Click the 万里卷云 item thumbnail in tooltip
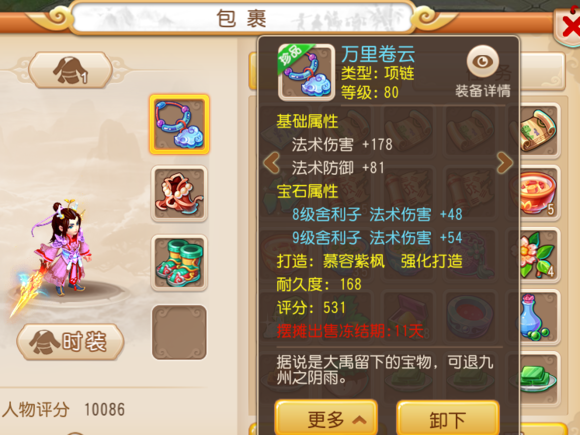The height and width of the screenshot is (435, 580). pyautogui.click(x=307, y=72)
